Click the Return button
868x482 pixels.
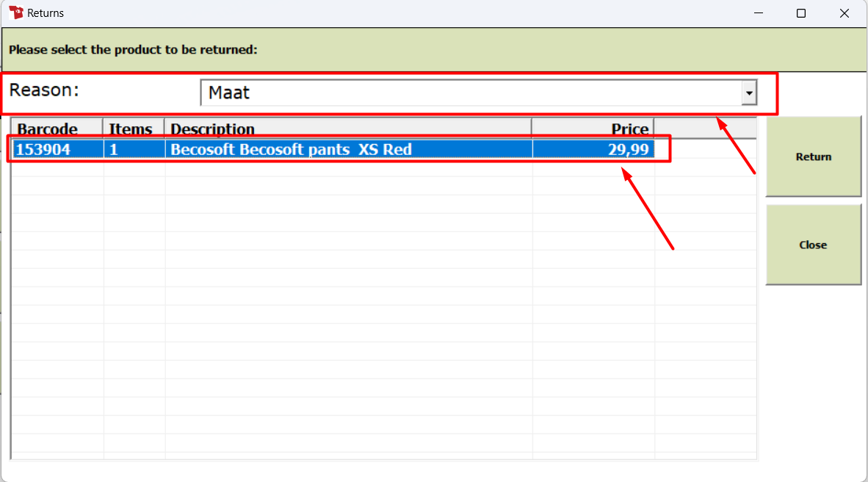click(x=813, y=157)
